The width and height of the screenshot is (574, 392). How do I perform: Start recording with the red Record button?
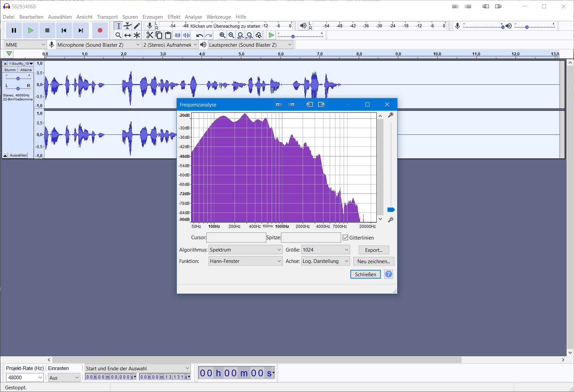(100, 30)
